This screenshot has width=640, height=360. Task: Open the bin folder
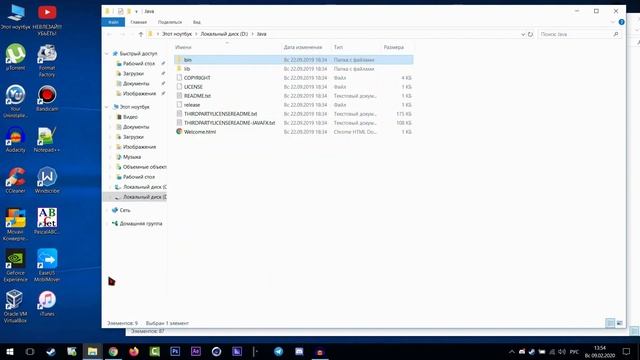pyautogui.click(x=294, y=60)
